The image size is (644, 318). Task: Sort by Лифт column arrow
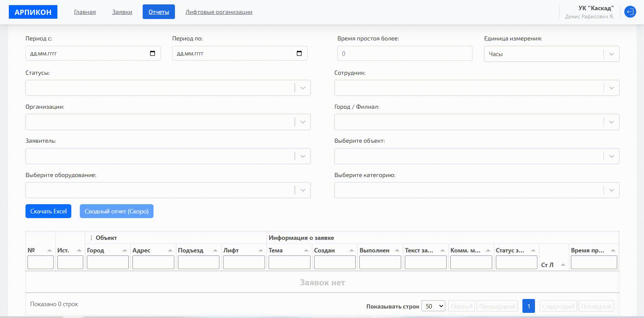coord(261,250)
